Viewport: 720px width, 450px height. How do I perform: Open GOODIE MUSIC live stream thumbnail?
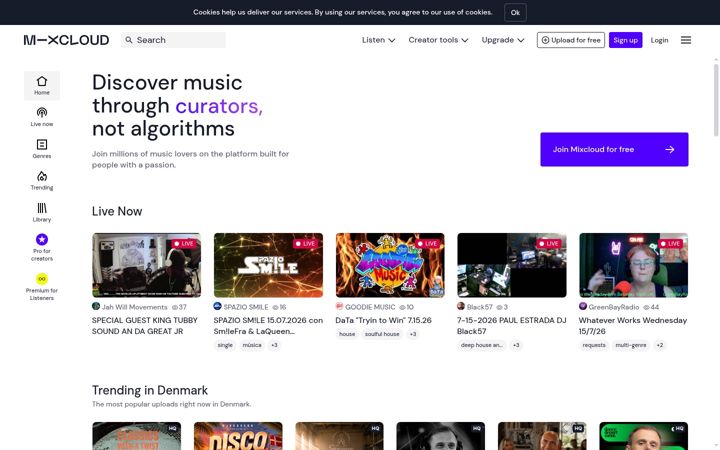click(390, 265)
